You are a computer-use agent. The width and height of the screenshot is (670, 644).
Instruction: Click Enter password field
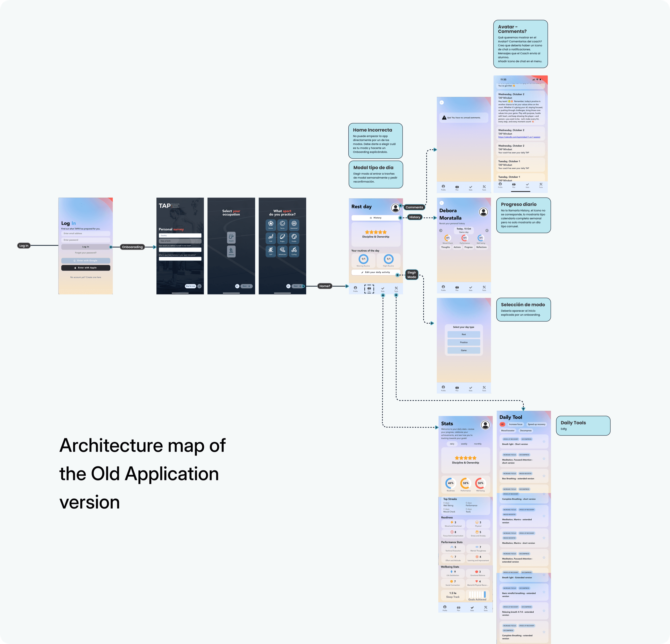point(86,240)
